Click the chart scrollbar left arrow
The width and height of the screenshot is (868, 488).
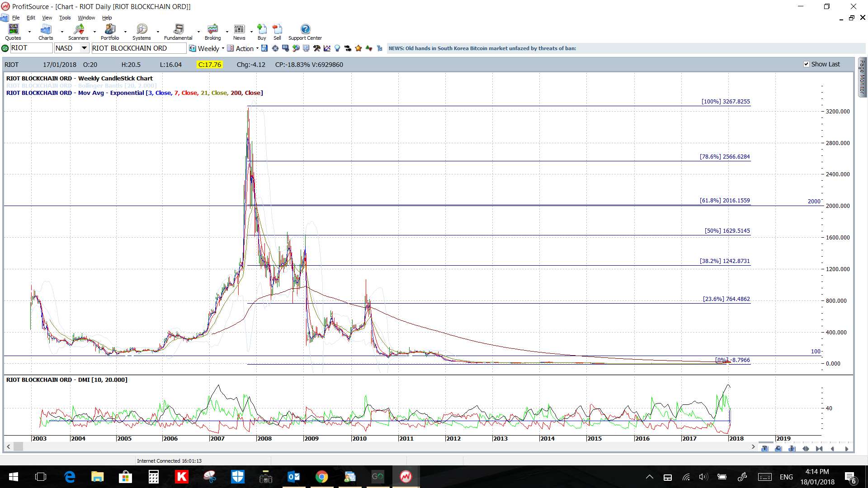tap(9, 446)
